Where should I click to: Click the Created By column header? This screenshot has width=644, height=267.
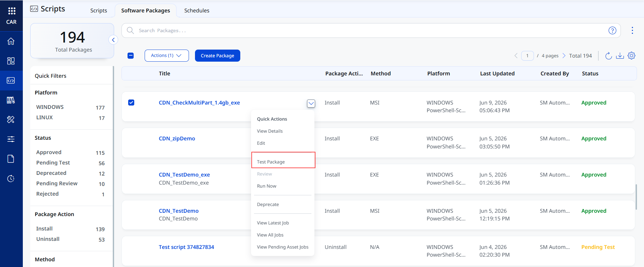point(555,73)
